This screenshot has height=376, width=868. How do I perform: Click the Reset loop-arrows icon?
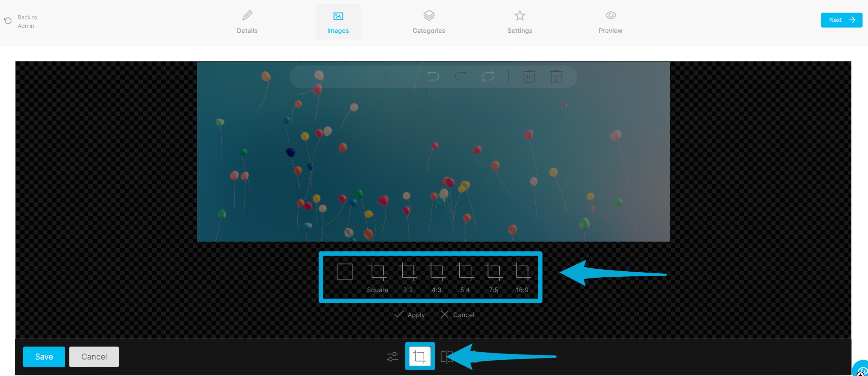click(488, 76)
